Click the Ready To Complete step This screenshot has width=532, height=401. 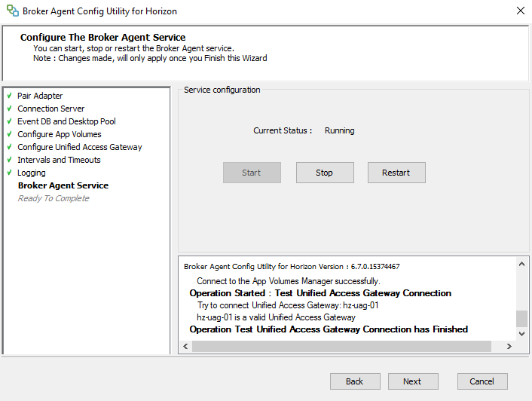click(54, 198)
